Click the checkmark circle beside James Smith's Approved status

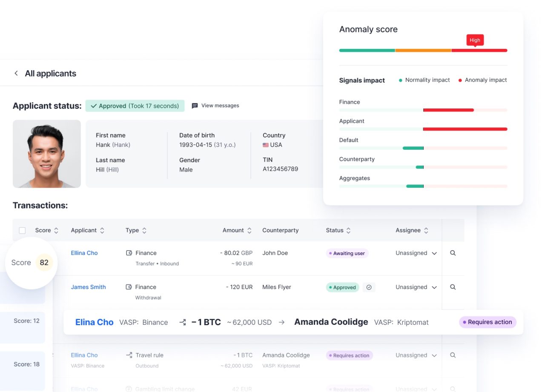point(369,287)
